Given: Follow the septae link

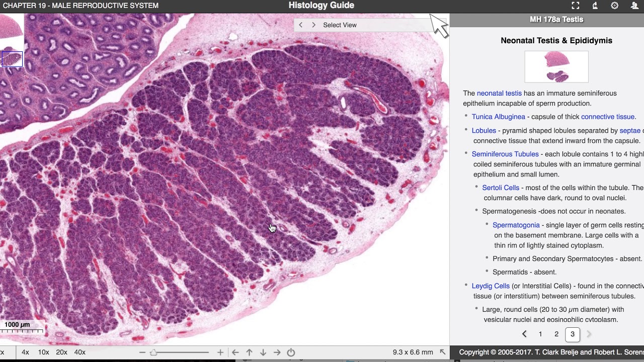Looking at the screenshot, I should 630,131.
